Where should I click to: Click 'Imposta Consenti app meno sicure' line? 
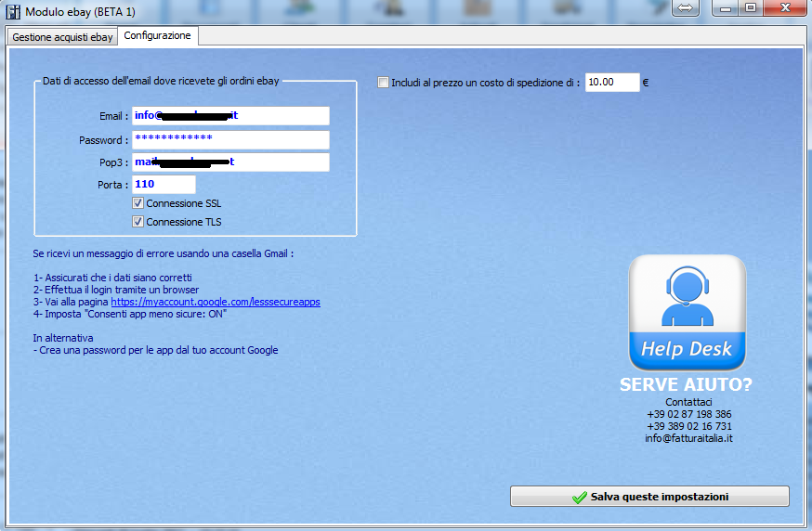130,314
